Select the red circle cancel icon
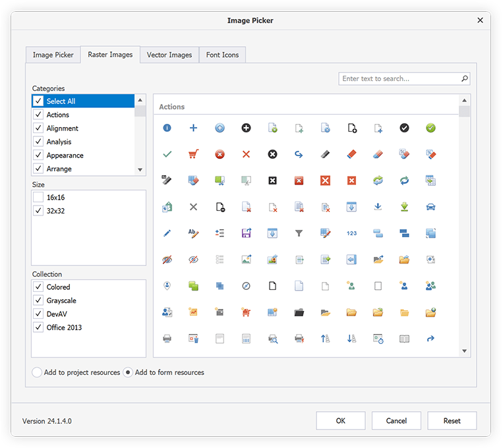503x448 pixels. [x=220, y=154]
